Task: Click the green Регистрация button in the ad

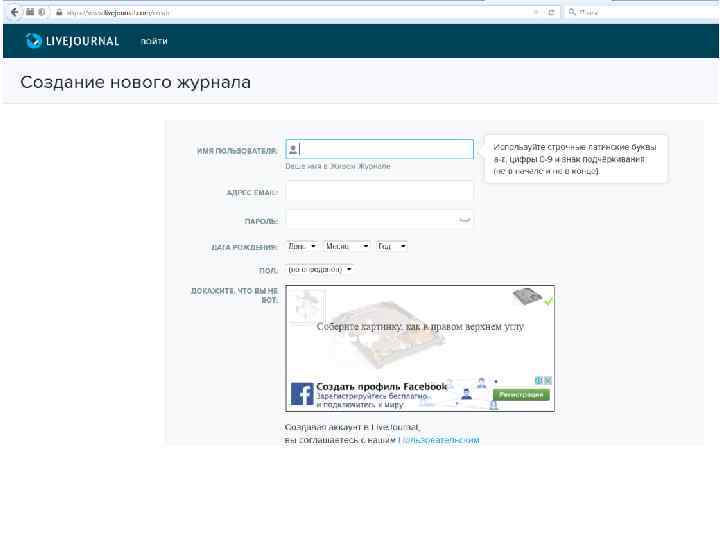Action: coord(521,394)
